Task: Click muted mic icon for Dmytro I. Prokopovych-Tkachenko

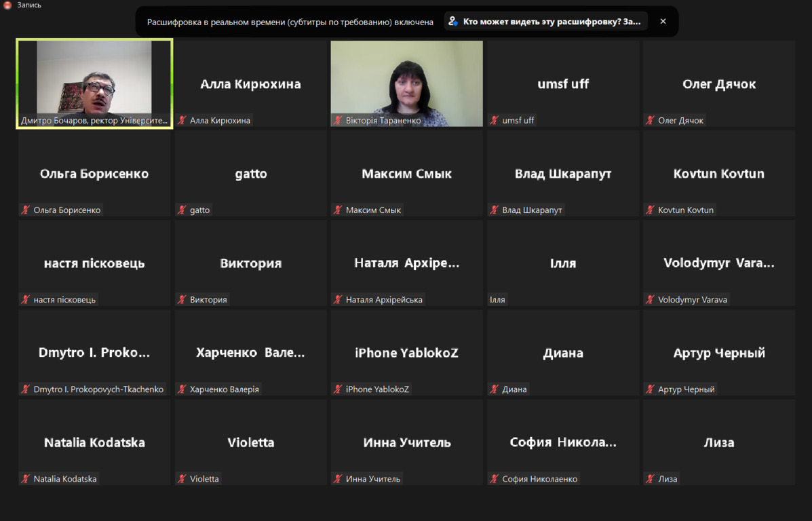Action: tap(25, 389)
